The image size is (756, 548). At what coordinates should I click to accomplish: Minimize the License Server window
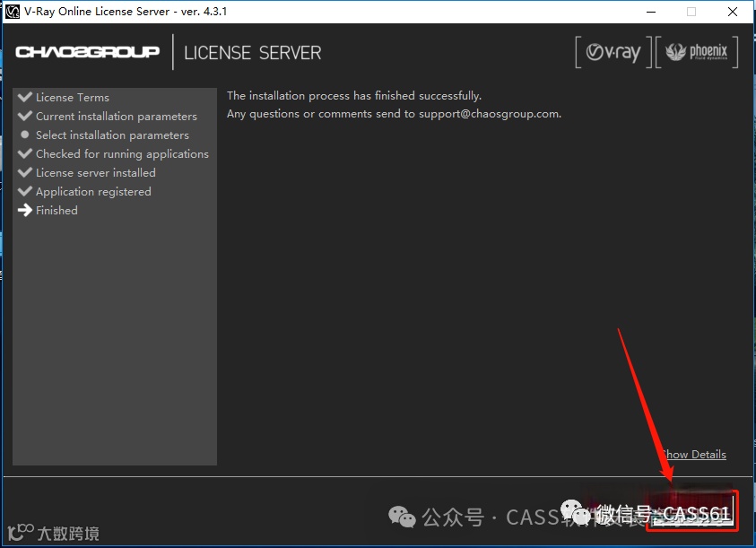(x=651, y=12)
